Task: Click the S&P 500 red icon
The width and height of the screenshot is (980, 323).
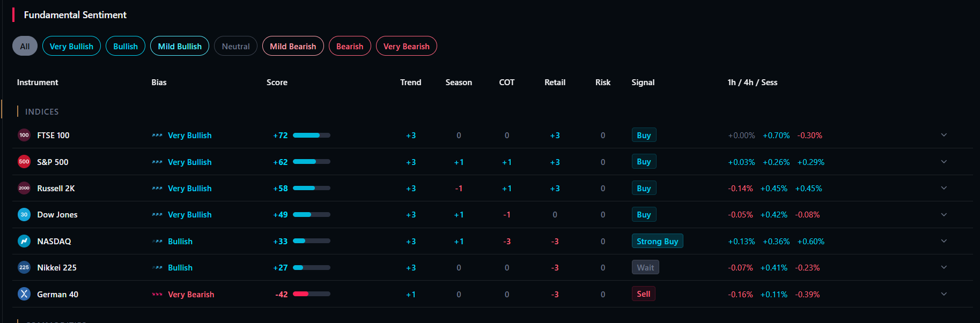Action: tap(24, 162)
